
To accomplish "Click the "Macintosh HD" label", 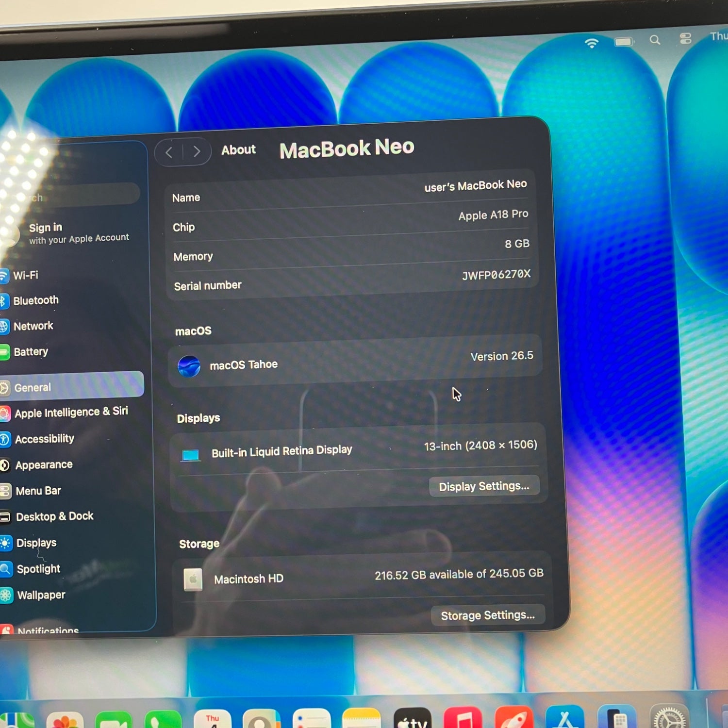I will point(248,579).
